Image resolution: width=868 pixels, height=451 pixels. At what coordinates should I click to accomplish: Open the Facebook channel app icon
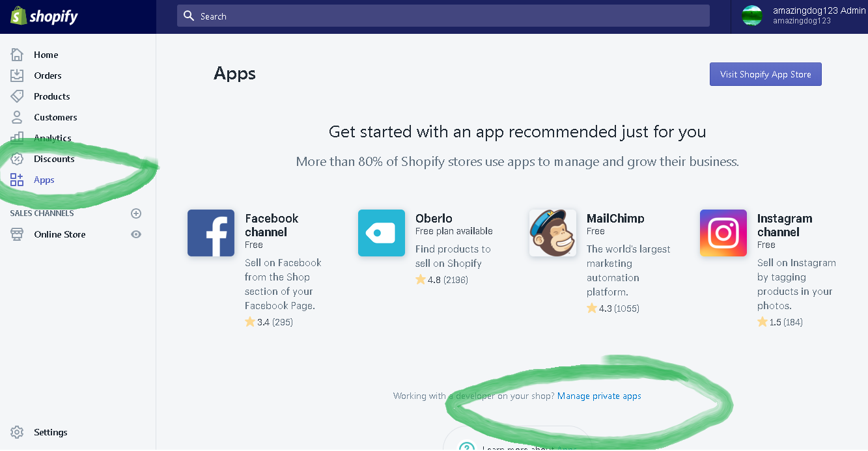(x=211, y=233)
